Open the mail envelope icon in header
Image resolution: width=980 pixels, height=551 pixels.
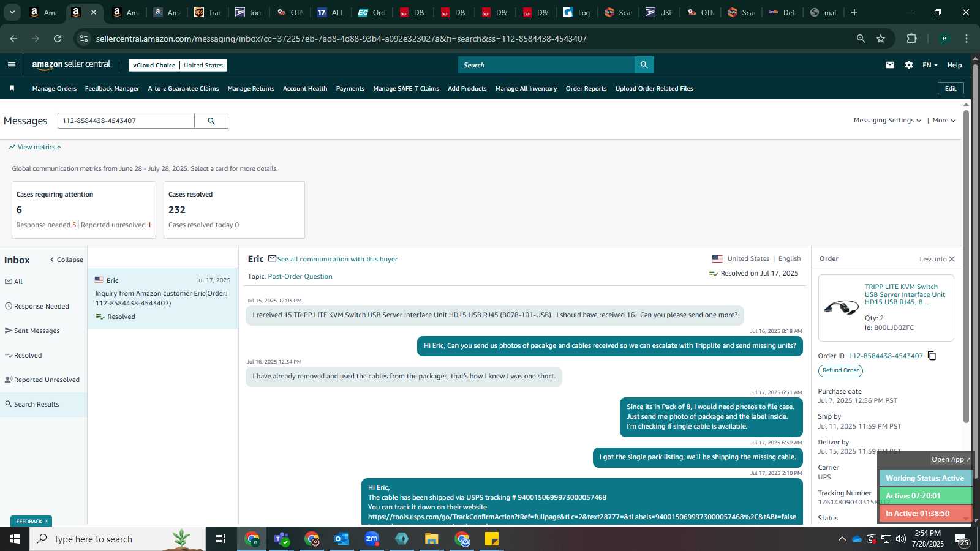[x=890, y=65]
